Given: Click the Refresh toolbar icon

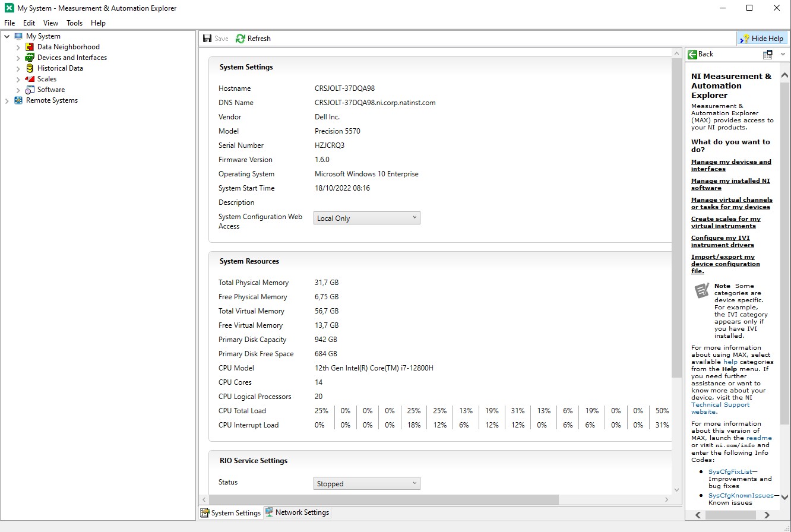Looking at the screenshot, I should pyautogui.click(x=239, y=38).
